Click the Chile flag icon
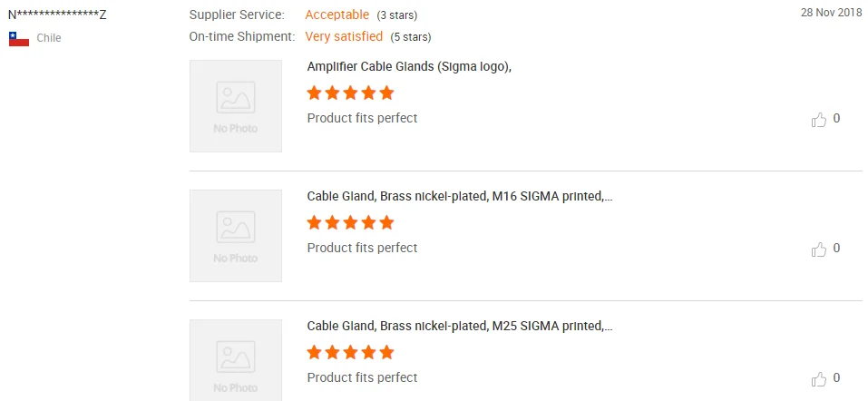The height and width of the screenshot is (401, 868). [19, 39]
